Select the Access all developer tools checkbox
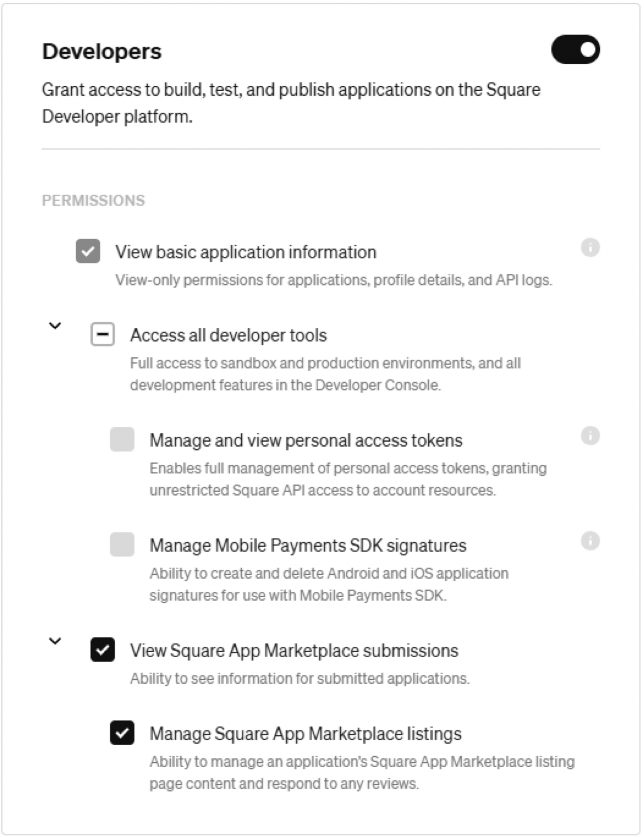This screenshot has height=837, width=644. tap(103, 334)
